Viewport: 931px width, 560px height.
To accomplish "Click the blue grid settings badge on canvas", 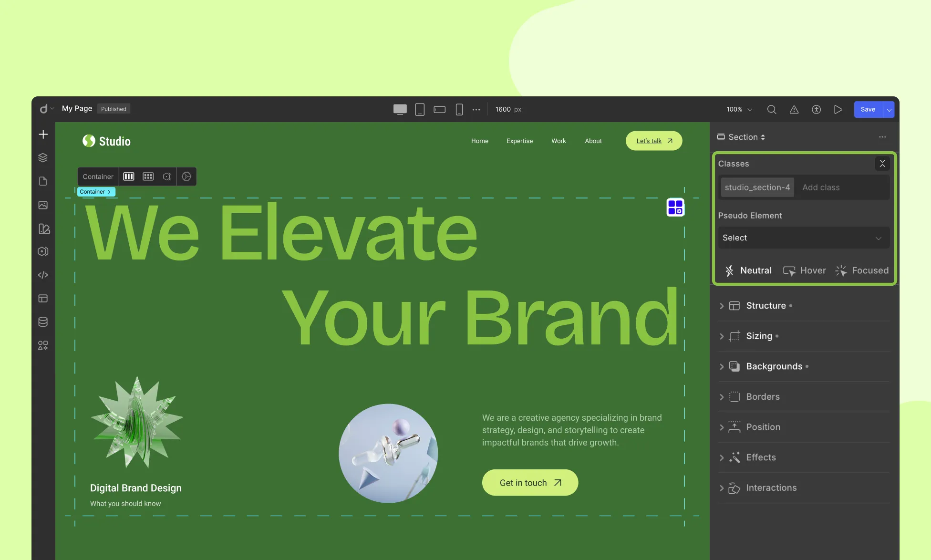I will pos(675,207).
